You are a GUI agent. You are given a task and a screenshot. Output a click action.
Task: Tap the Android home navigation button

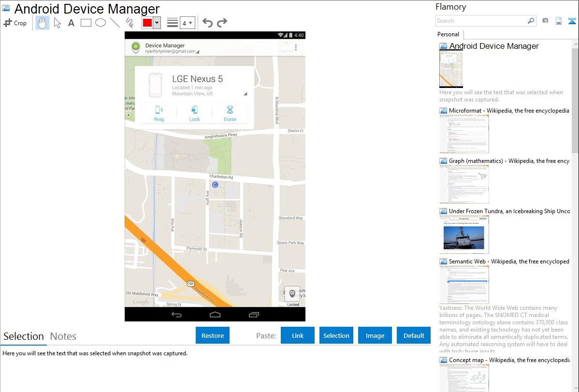click(x=215, y=315)
